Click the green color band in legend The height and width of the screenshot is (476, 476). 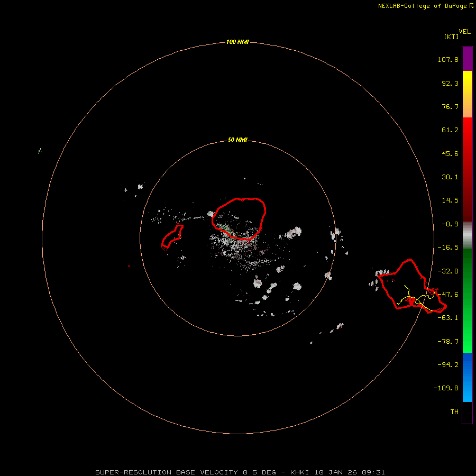(467, 300)
